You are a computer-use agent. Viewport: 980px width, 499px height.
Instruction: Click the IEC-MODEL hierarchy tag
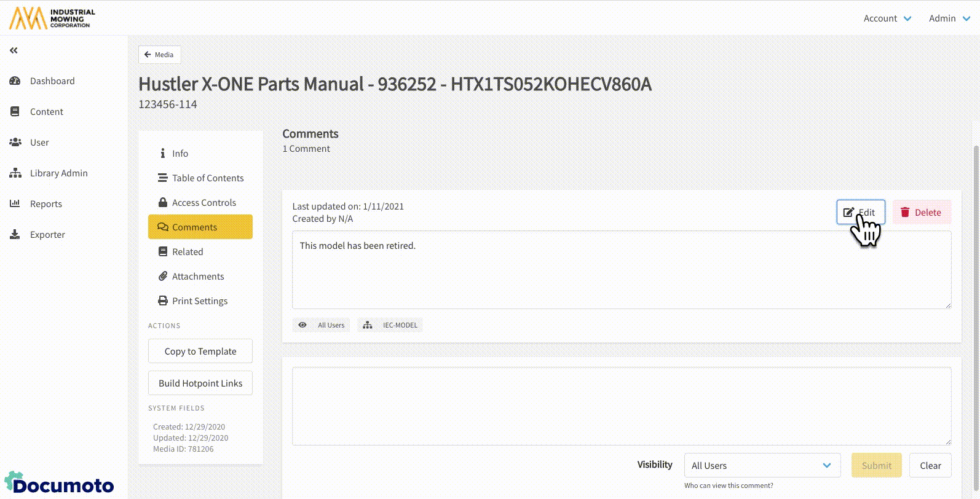390,325
